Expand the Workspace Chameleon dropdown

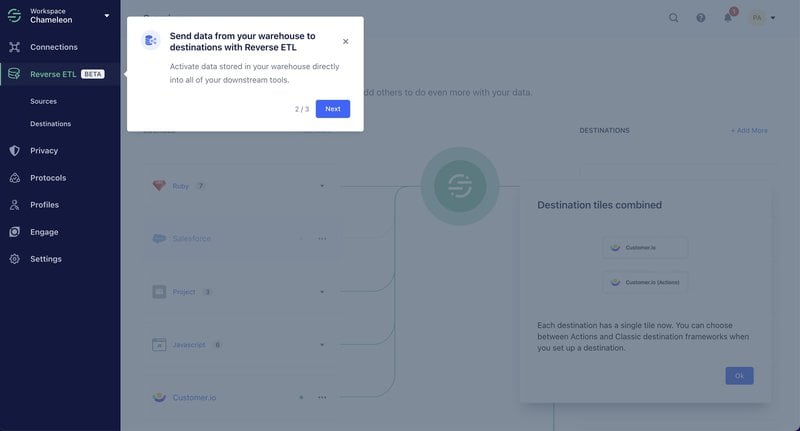pyautogui.click(x=107, y=15)
